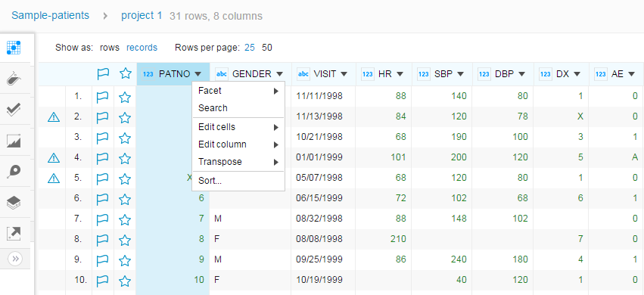Image resolution: width=644 pixels, height=295 pixels.
Task: Click visit date 06/15/1999
Action: (x=319, y=198)
